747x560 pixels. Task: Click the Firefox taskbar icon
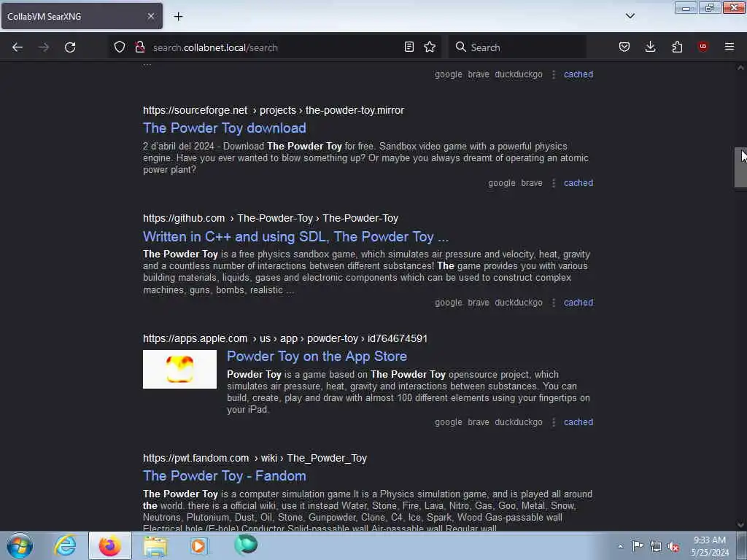(x=110, y=545)
